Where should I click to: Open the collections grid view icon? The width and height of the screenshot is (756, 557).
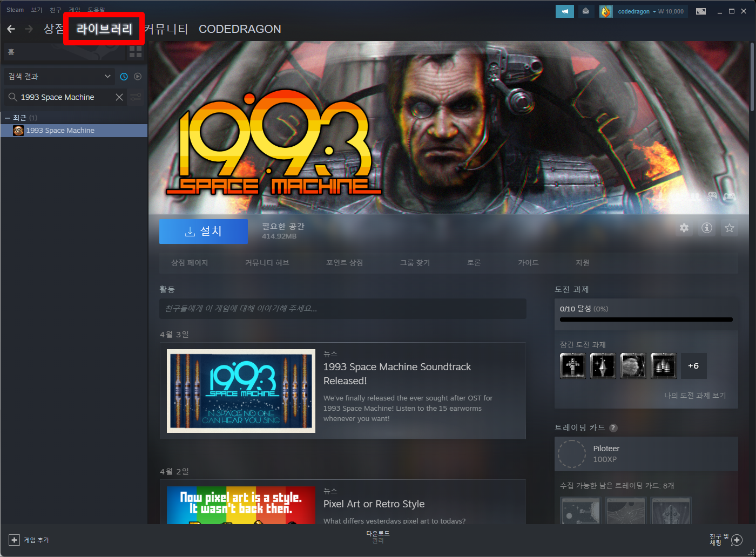click(136, 52)
